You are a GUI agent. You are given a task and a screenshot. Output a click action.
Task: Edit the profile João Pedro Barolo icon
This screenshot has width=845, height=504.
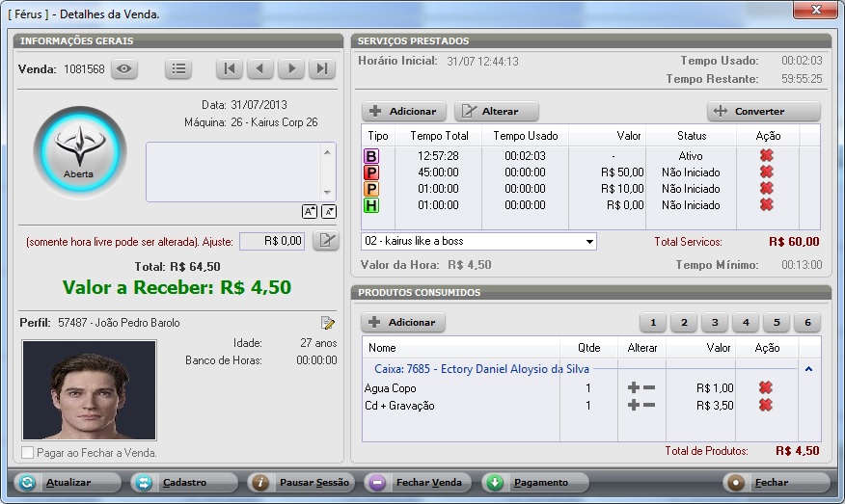coord(328,323)
